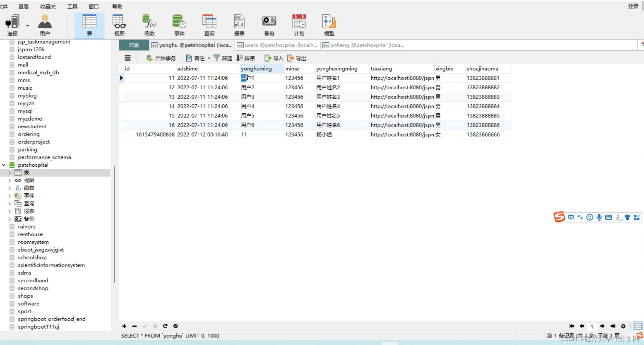Open the 模型 model toolbar icon
The image size is (644, 345).
329,25
